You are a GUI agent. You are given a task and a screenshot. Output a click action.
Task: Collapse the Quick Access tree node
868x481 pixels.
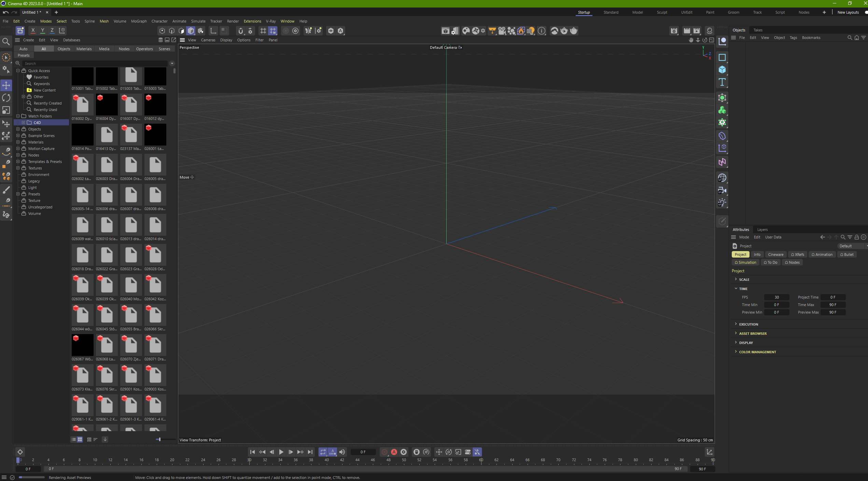pos(18,71)
